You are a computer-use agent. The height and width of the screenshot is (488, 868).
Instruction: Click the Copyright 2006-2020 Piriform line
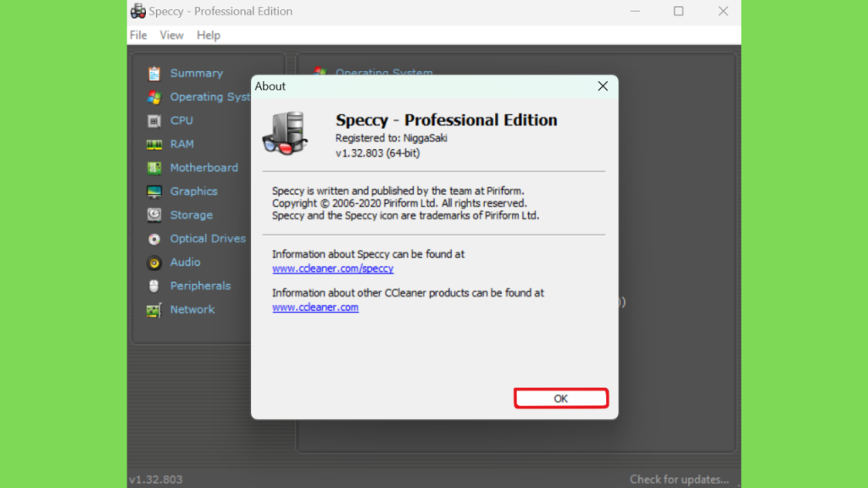coord(399,203)
